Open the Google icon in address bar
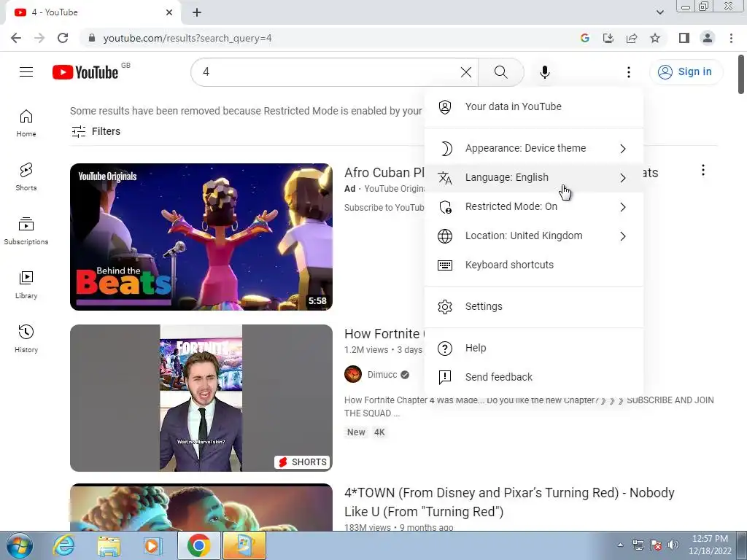 click(585, 38)
